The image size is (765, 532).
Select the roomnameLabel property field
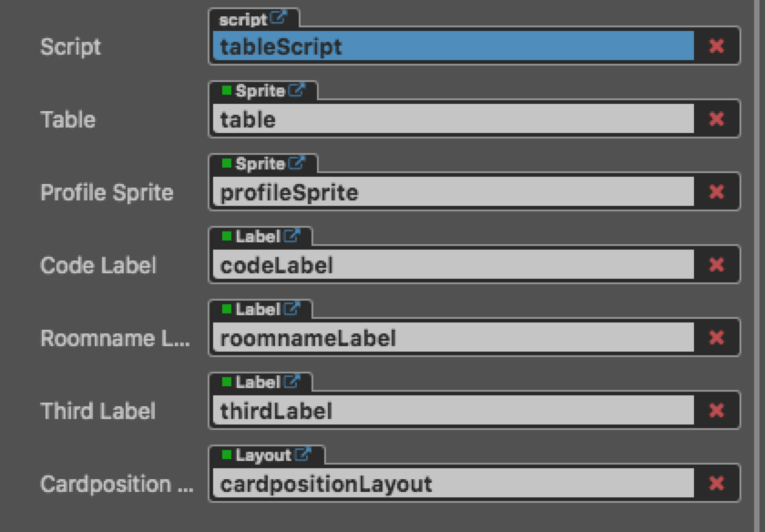pyautogui.click(x=453, y=338)
